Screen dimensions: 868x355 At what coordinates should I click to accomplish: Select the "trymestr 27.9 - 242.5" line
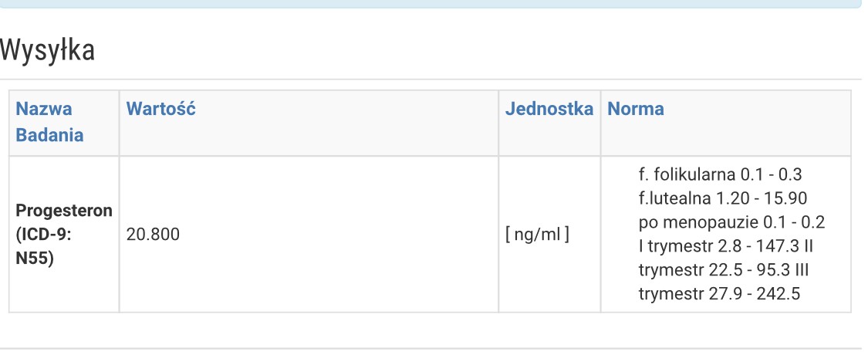[x=720, y=293]
